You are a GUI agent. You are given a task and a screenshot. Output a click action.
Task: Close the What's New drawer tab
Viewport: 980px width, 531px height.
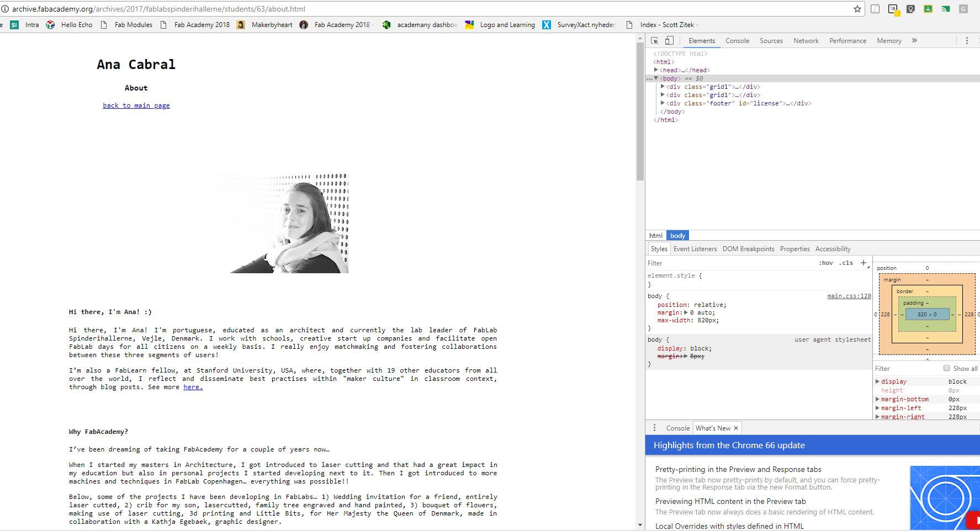pos(736,428)
